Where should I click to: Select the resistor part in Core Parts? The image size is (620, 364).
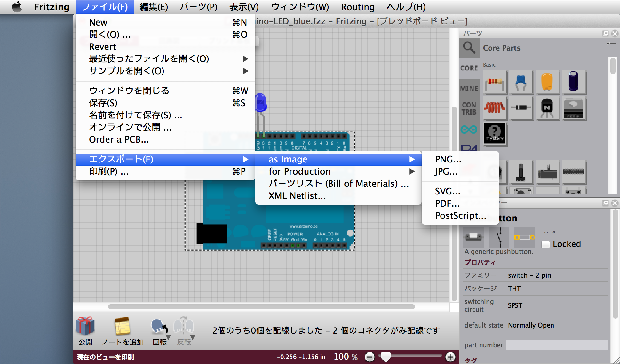click(x=495, y=83)
